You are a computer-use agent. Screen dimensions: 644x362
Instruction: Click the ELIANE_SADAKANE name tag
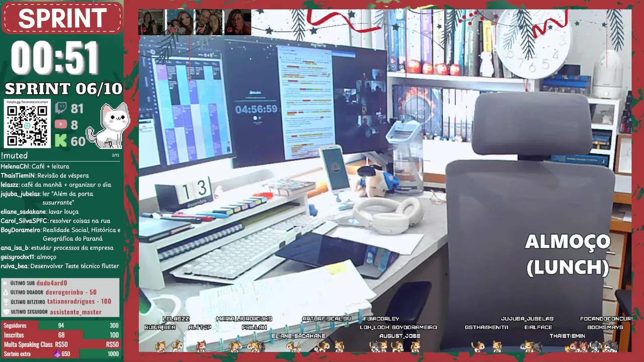tap(298, 336)
